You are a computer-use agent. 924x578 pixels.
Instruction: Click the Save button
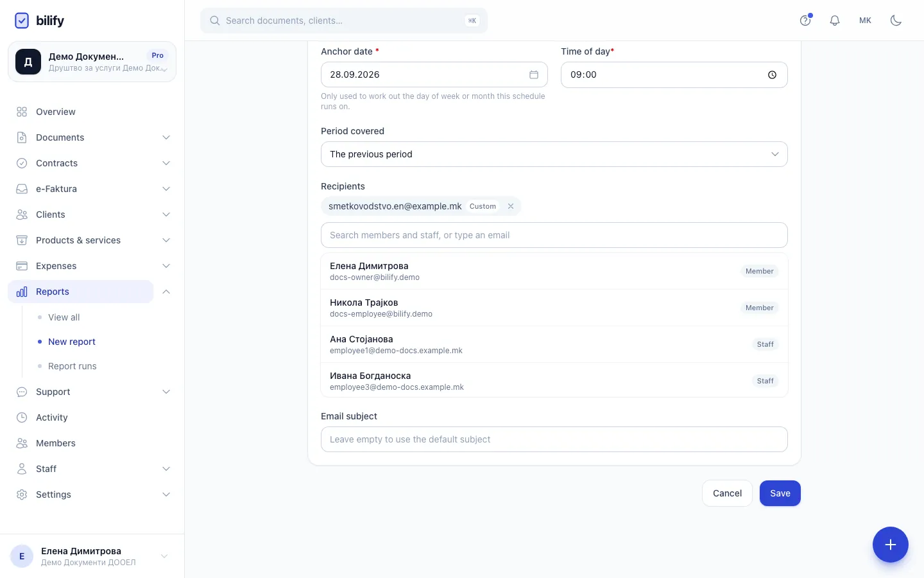click(x=780, y=493)
